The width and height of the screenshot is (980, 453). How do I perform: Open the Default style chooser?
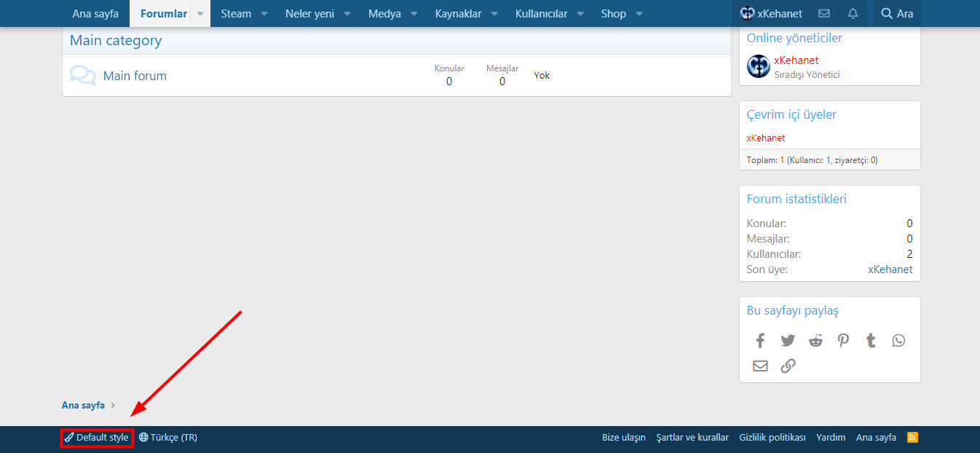(x=97, y=438)
